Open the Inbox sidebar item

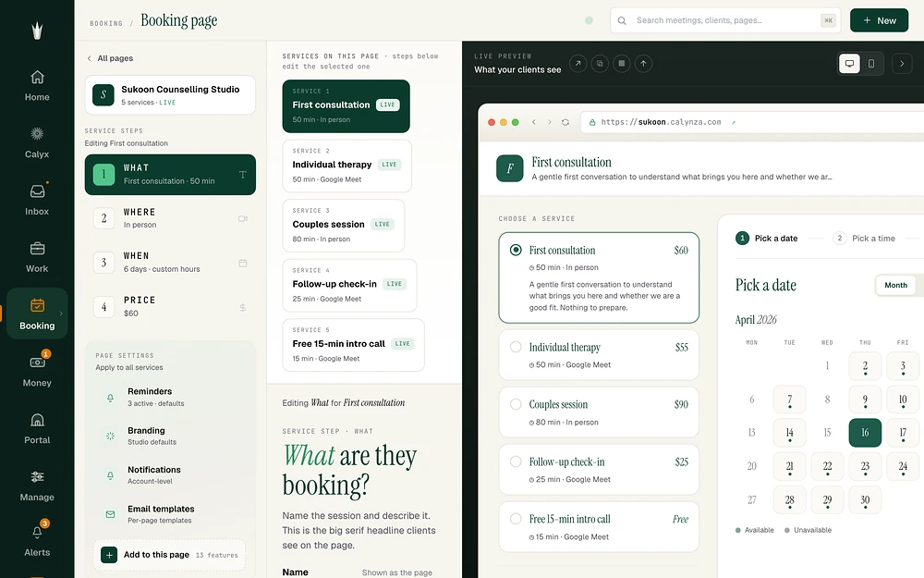point(37,201)
